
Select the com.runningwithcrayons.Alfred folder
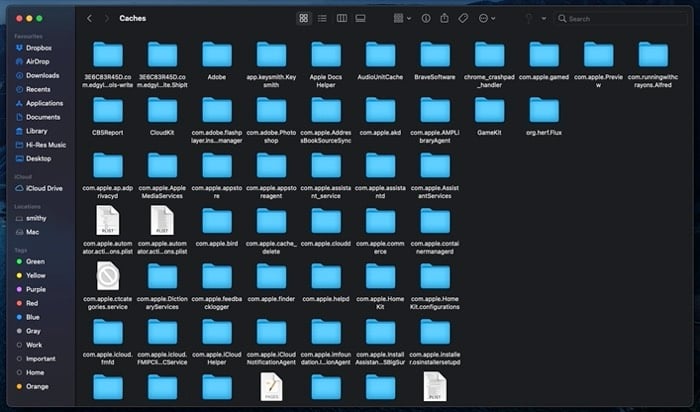[x=653, y=55]
